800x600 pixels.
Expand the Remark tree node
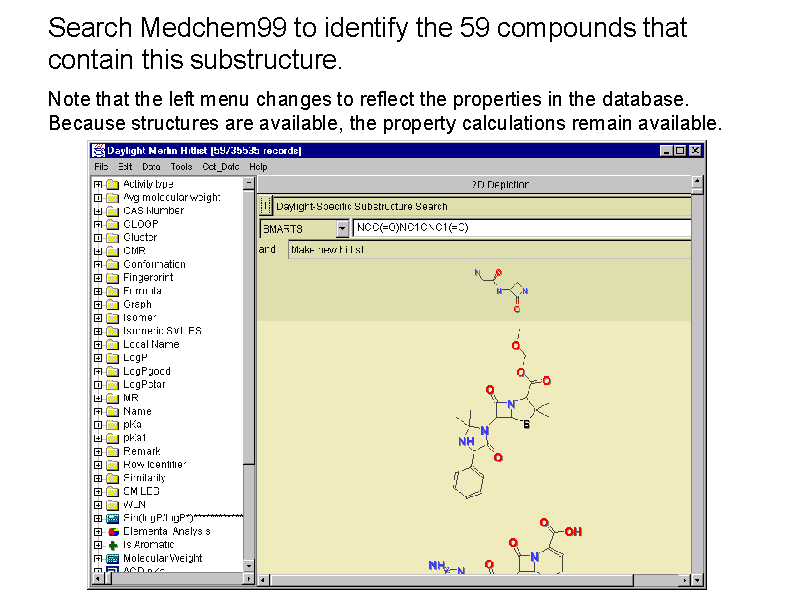(98, 451)
